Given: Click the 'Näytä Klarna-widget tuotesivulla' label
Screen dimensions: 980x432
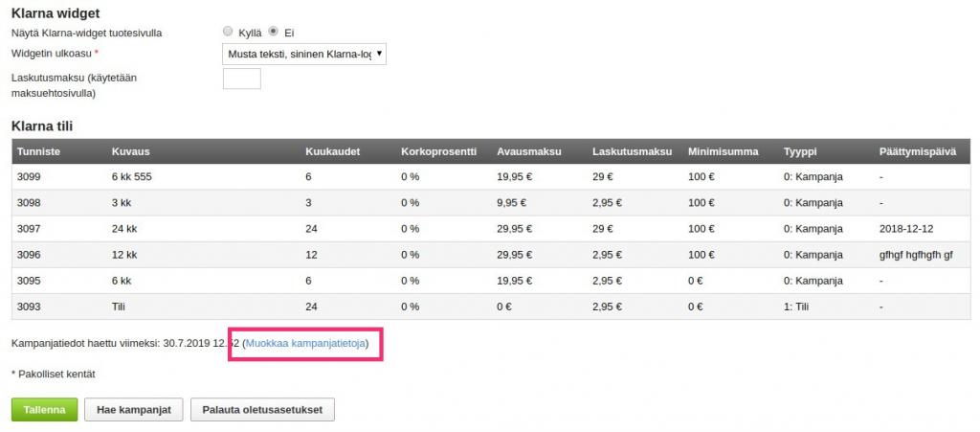Looking at the screenshot, I should 87,33.
